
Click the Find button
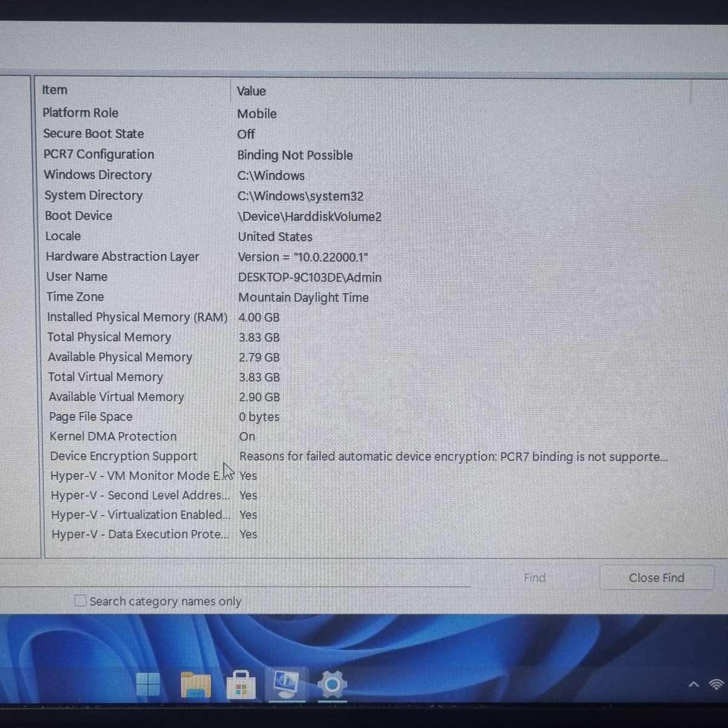point(534,578)
